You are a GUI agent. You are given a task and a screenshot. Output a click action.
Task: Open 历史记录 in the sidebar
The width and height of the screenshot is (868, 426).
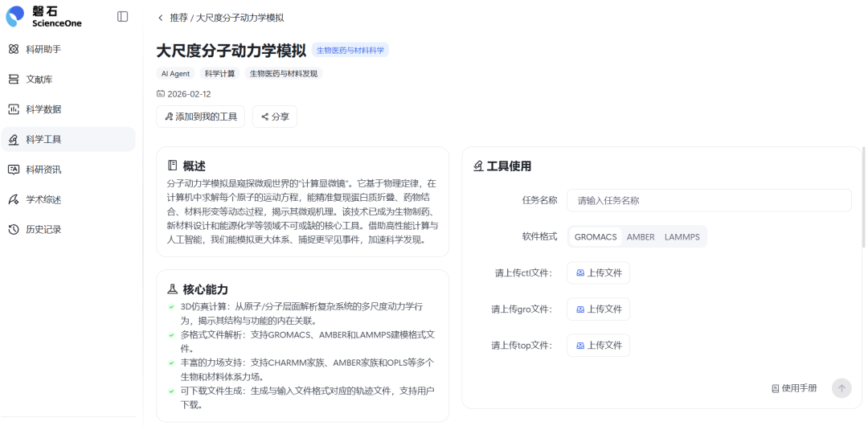click(x=43, y=229)
